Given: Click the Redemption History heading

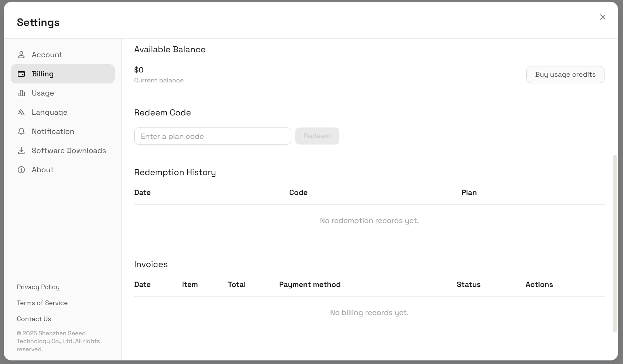Looking at the screenshot, I should pos(175,172).
